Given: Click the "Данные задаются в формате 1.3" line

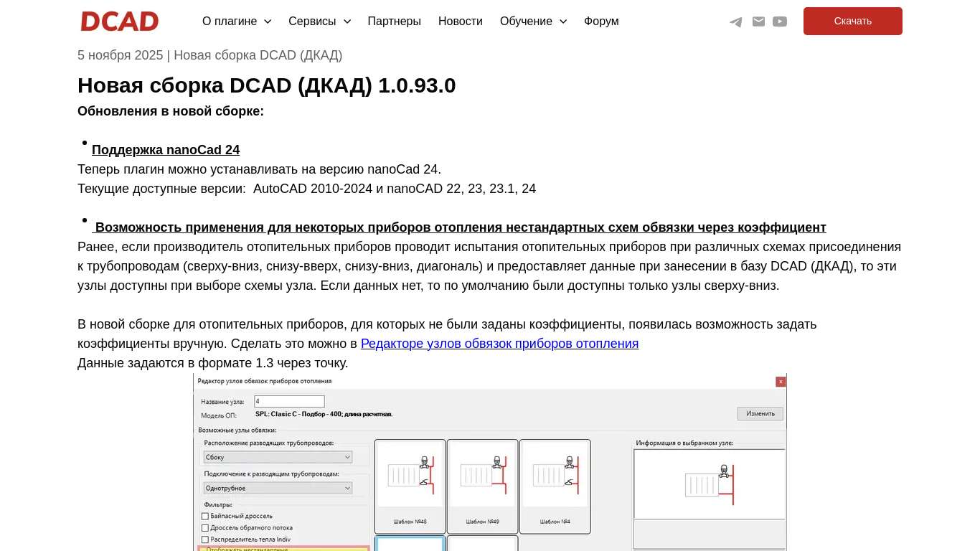Looking at the screenshot, I should coord(213,363).
